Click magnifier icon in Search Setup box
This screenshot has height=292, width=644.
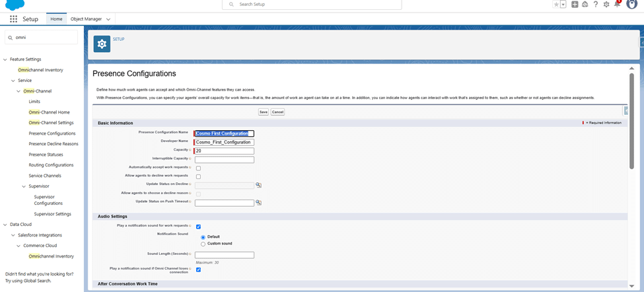click(232, 4)
